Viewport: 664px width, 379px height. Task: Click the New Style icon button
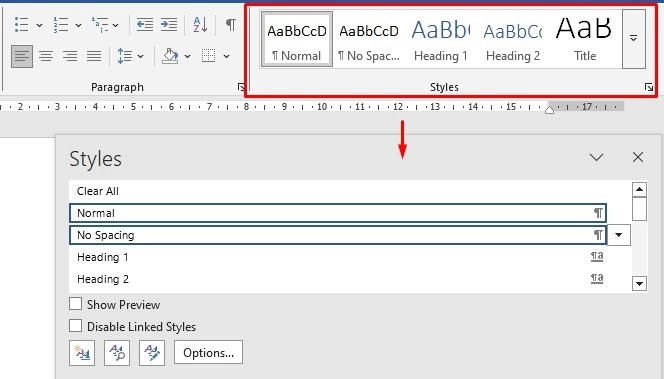82,352
